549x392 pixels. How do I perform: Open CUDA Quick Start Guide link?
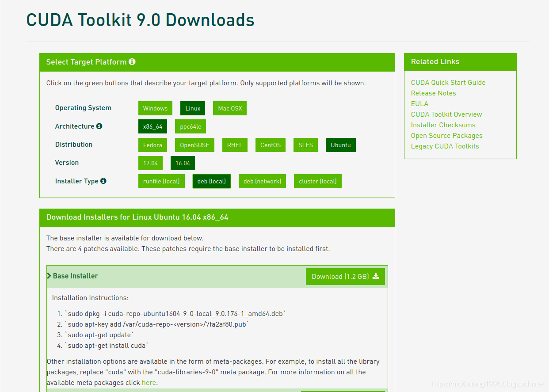click(x=448, y=83)
